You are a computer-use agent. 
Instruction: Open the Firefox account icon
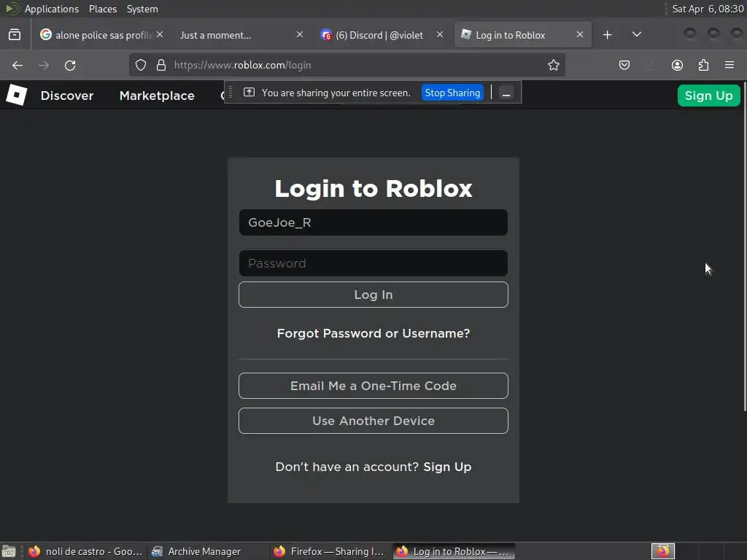coord(677,65)
